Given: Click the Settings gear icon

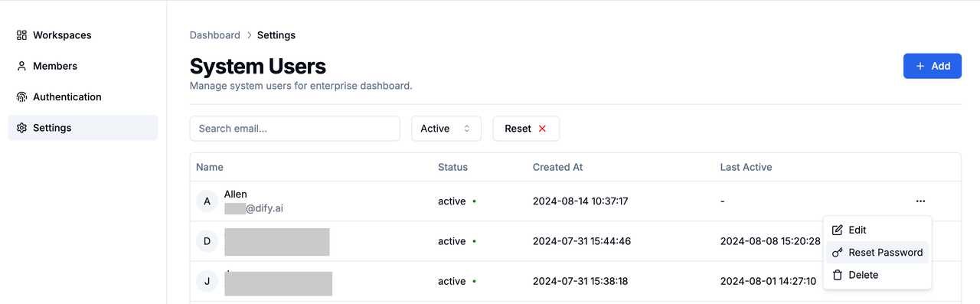Looking at the screenshot, I should (21, 128).
